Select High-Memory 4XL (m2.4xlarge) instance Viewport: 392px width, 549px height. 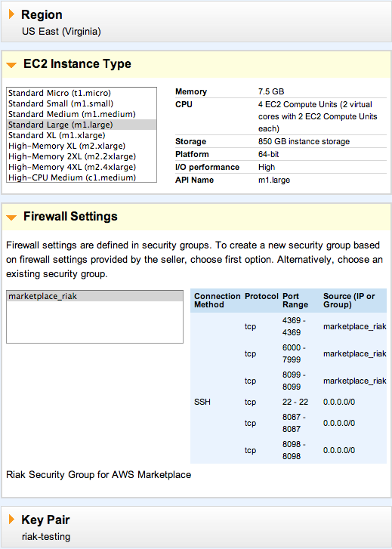tap(82, 167)
